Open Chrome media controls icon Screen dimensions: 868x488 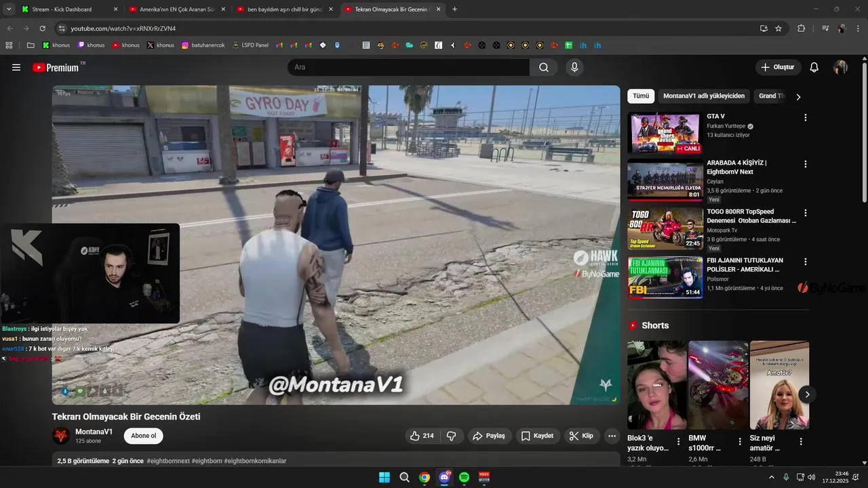click(825, 28)
